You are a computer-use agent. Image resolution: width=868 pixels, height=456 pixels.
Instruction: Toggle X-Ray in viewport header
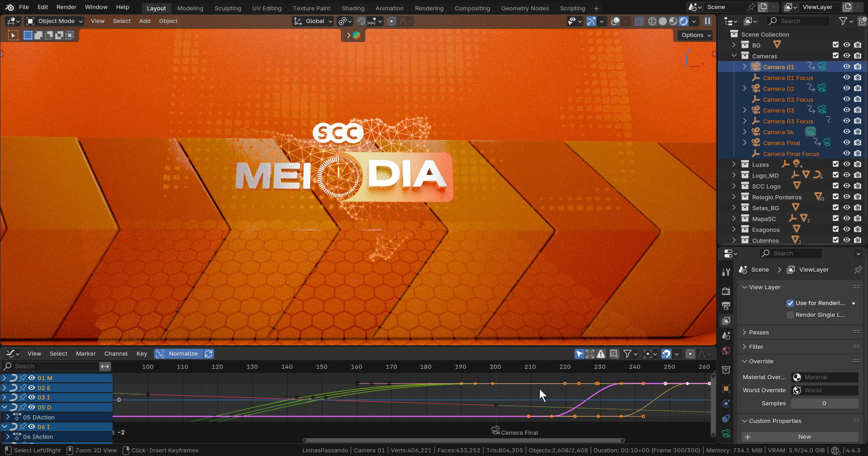pyautogui.click(x=639, y=21)
